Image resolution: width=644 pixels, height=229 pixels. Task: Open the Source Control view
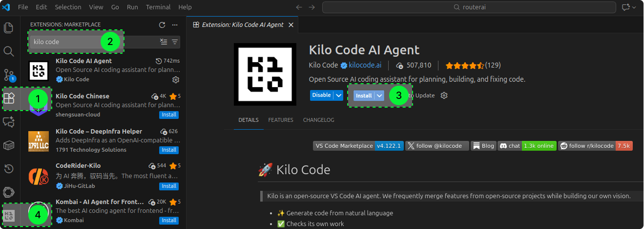pos(9,74)
